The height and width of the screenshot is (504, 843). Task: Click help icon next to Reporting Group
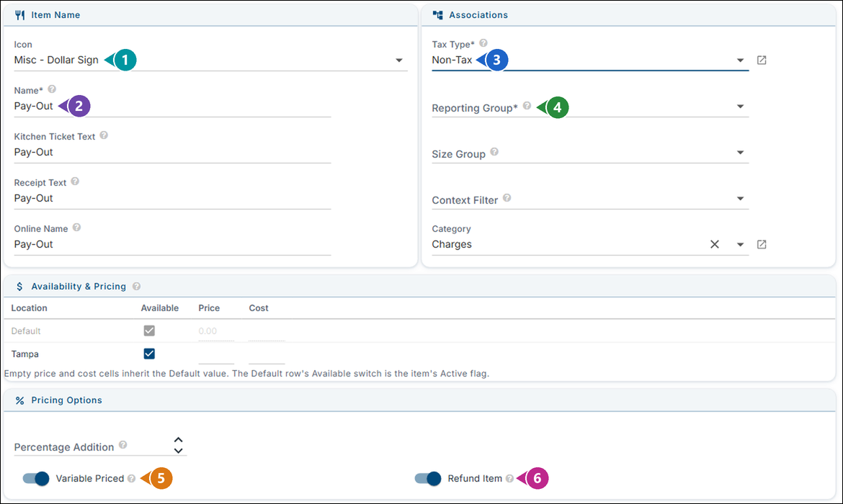(527, 106)
